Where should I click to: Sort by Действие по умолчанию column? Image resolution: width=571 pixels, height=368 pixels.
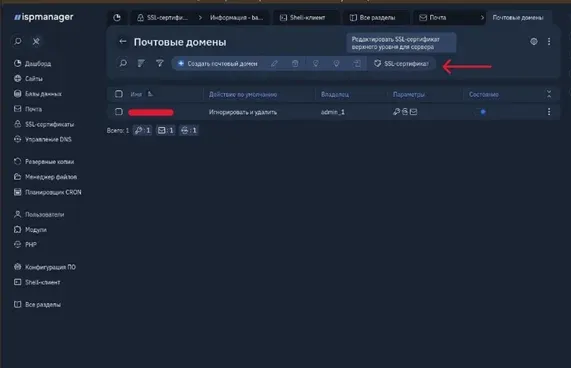tap(243, 95)
